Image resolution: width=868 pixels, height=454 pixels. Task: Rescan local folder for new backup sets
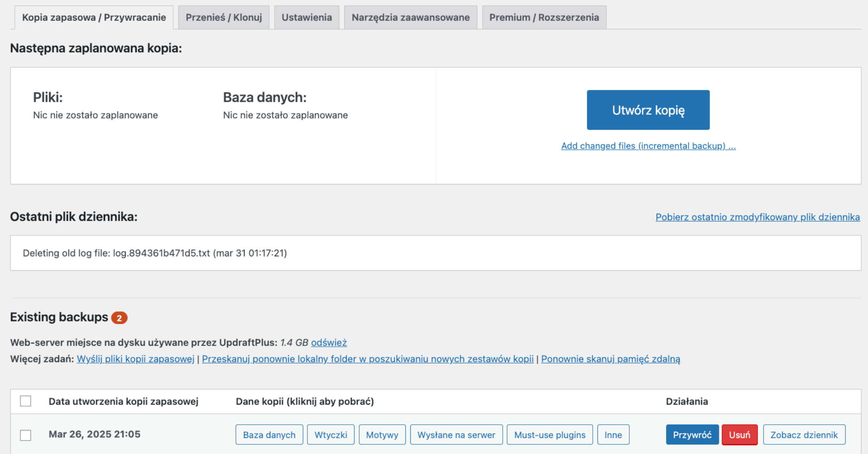[367, 359]
